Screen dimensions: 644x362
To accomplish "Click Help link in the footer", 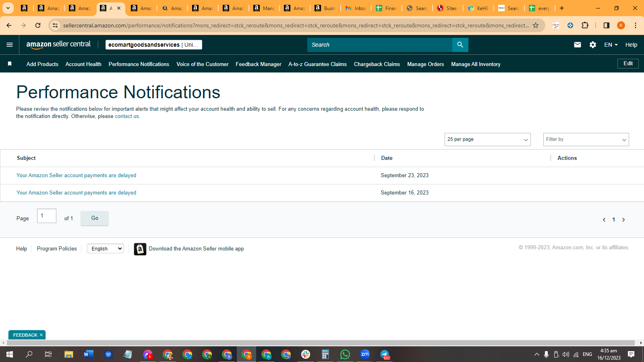I will [x=22, y=249].
